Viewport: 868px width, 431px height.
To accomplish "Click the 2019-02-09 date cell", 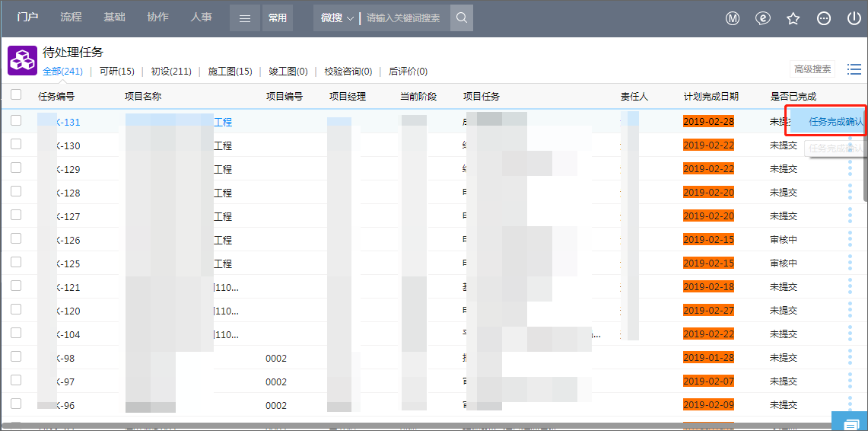I will (708, 405).
